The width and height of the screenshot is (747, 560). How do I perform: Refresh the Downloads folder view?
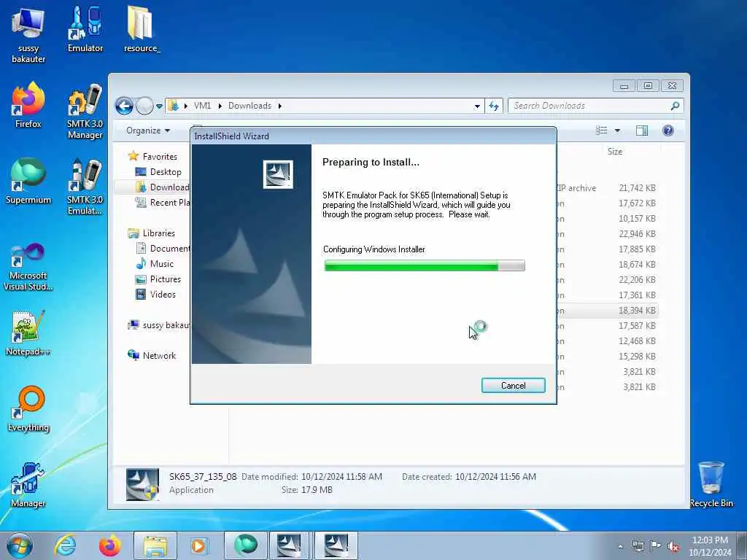(x=494, y=106)
